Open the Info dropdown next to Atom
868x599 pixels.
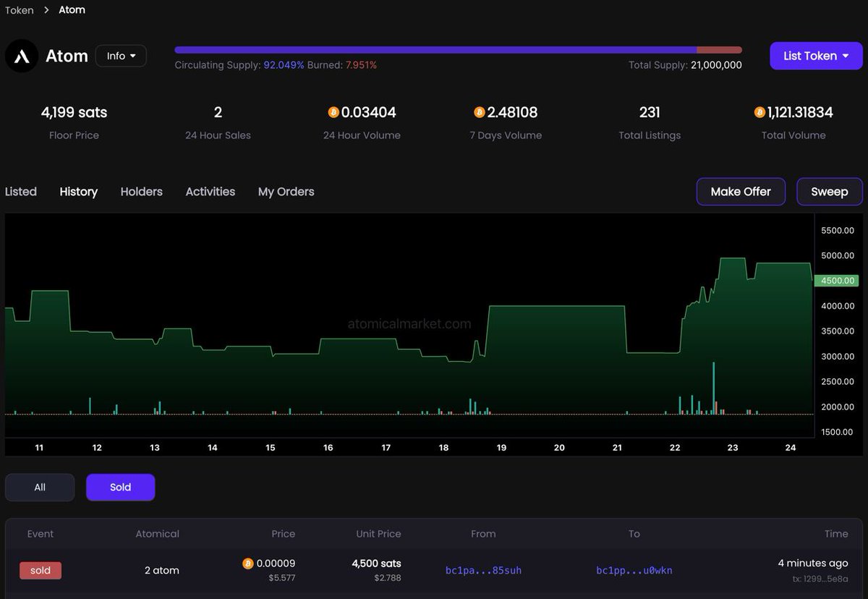(121, 56)
